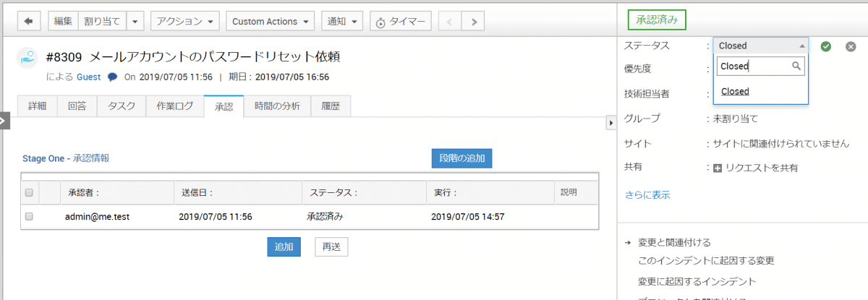
Task: Open the dropdown arrow next to 割り当て
Action: (135, 22)
